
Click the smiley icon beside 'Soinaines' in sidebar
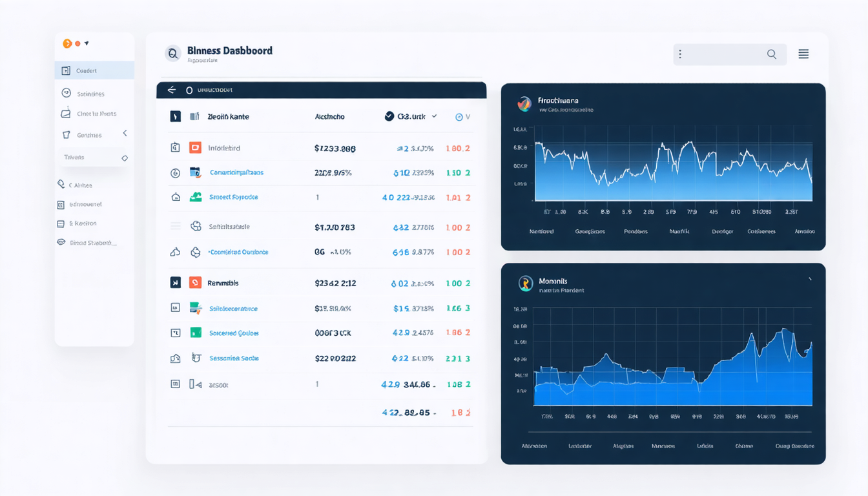[x=66, y=93]
